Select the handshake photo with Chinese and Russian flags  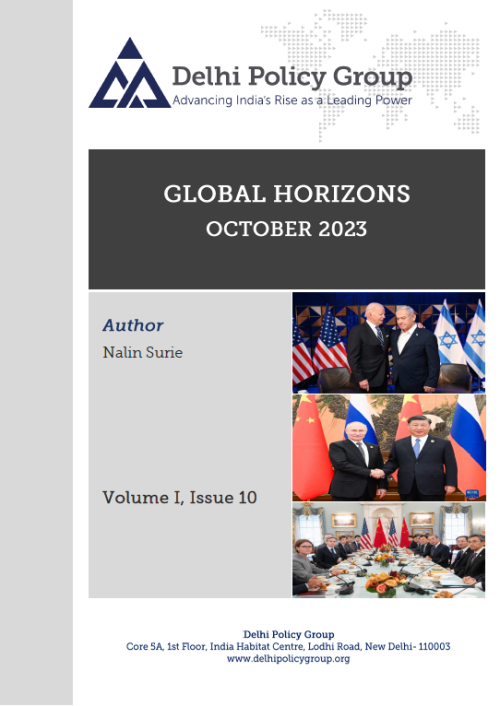389,448
